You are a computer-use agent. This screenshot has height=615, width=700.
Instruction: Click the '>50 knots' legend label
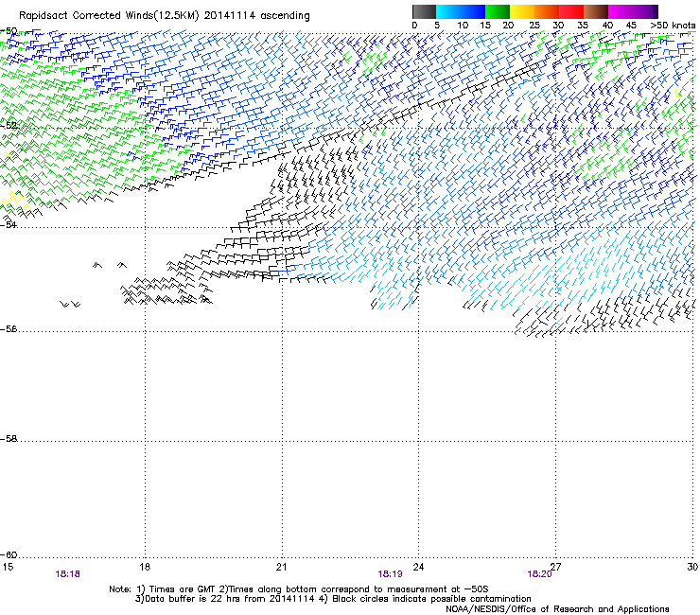[673, 26]
